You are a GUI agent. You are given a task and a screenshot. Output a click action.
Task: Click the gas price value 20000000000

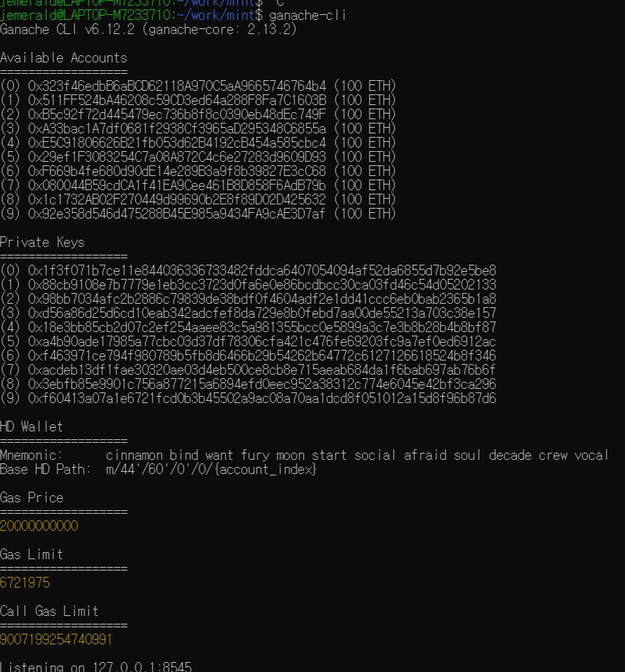[x=39, y=526]
